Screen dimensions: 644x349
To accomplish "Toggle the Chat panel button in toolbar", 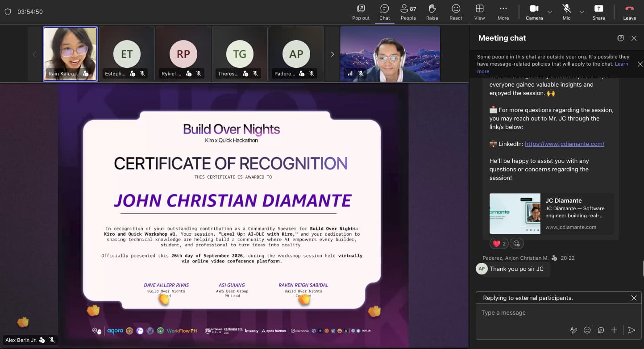I will pyautogui.click(x=384, y=12).
